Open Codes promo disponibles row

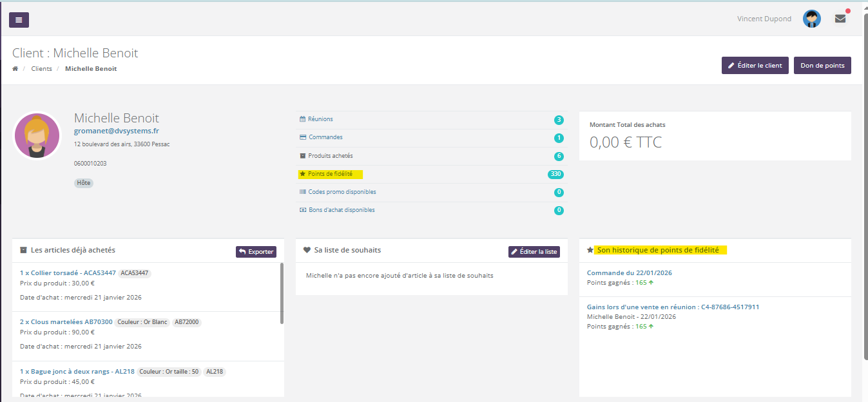pos(342,192)
